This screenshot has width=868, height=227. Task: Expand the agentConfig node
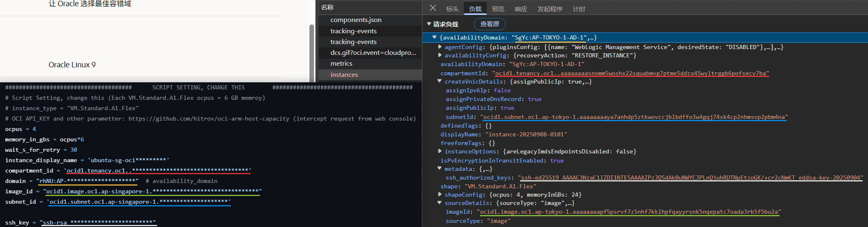click(x=440, y=47)
